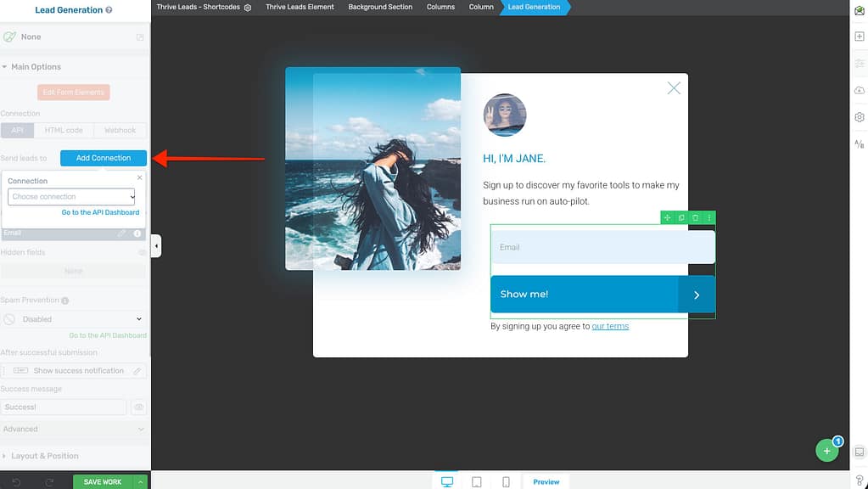Viewport: 868px width, 489px height.
Task: Open the Go to the API Dashboard link
Action: point(100,212)
